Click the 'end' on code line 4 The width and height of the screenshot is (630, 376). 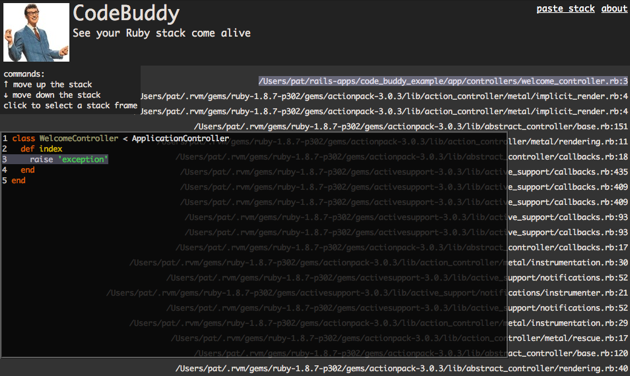coord(28,170)
